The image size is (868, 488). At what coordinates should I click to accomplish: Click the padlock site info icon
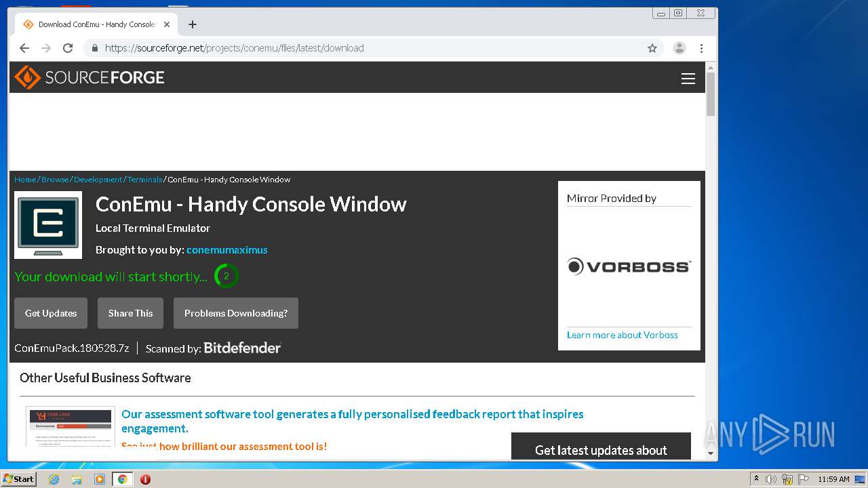coord(94,48)
